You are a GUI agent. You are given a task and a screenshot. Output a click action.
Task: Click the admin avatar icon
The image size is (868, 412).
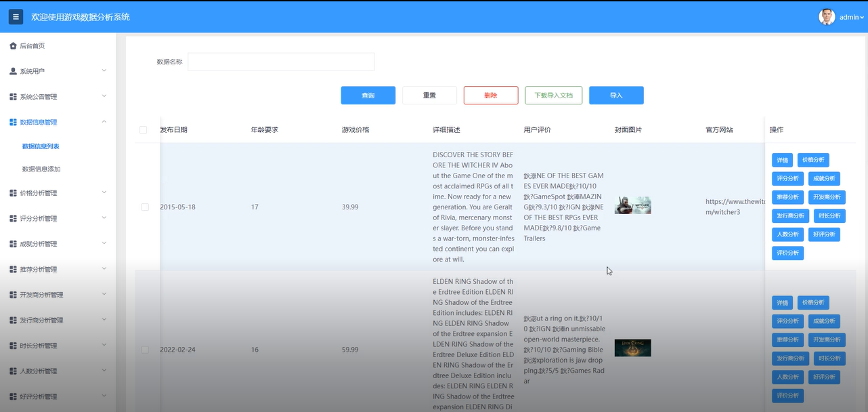point(827,16)
